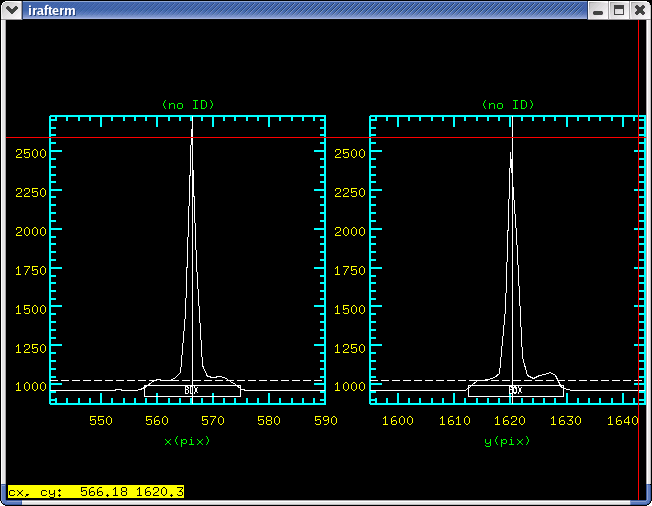Viewport: 652px width, 506px height.
Task: Minimize the irafterm window
Action: pos(598,10)
